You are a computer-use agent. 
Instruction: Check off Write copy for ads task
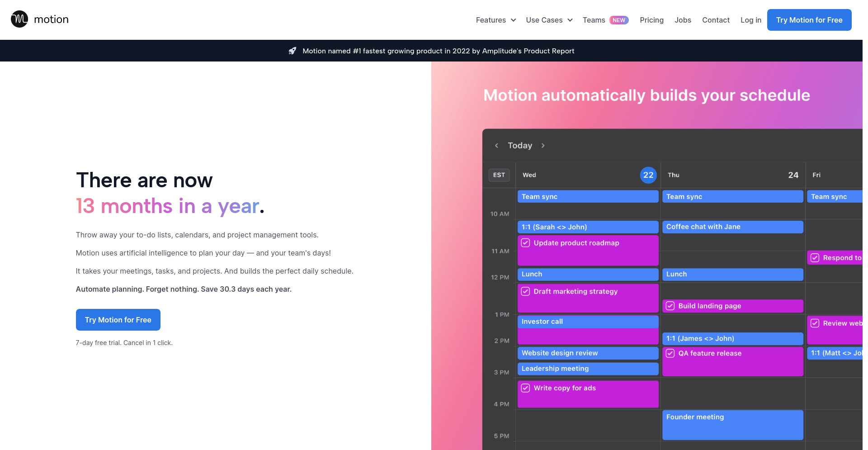pos(525,388)
